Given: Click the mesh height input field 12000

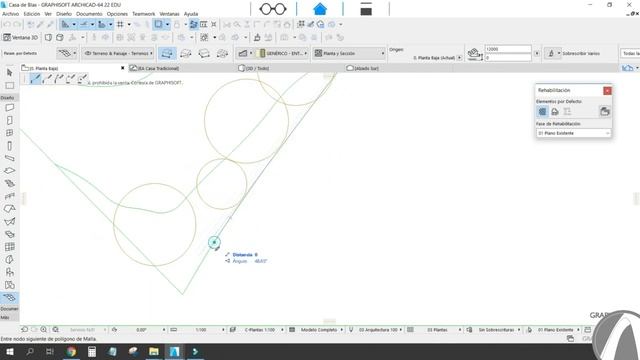Looking at the screenshot, I should (508, 49).
